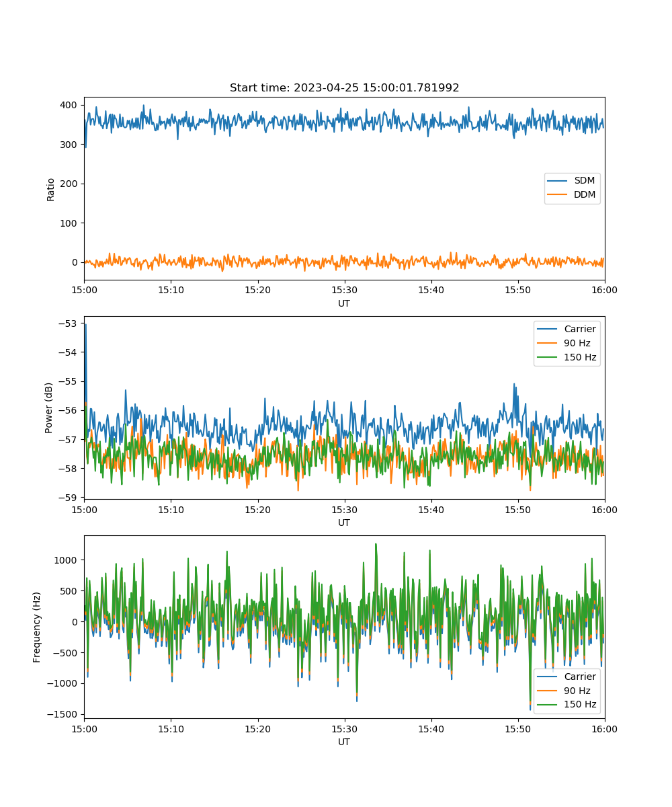Click the 'Frequency (Hz)' y-axis label
Viewport: 672px width, 807px height.
click(x=37, y=627)
